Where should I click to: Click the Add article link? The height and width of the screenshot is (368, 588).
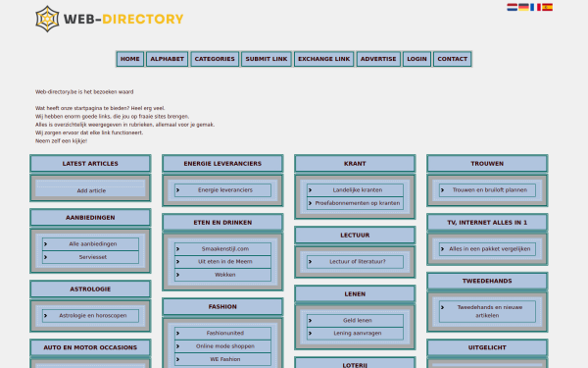click(x=91, y=190)
